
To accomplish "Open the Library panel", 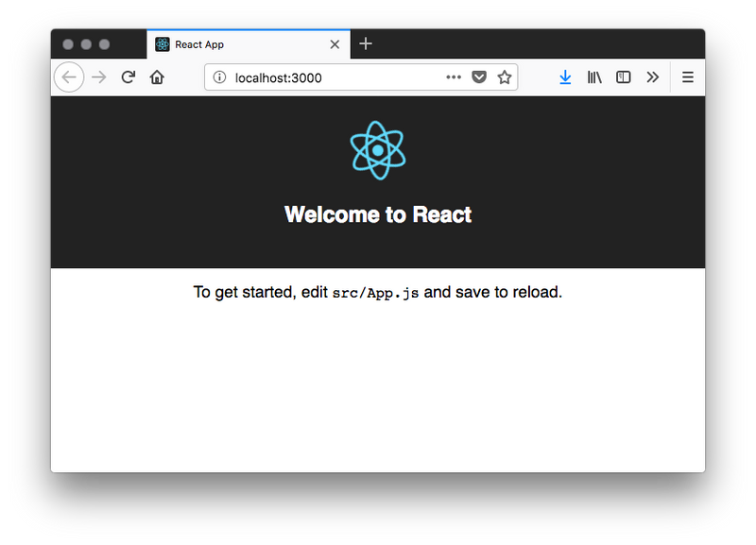I will (594, 77).
